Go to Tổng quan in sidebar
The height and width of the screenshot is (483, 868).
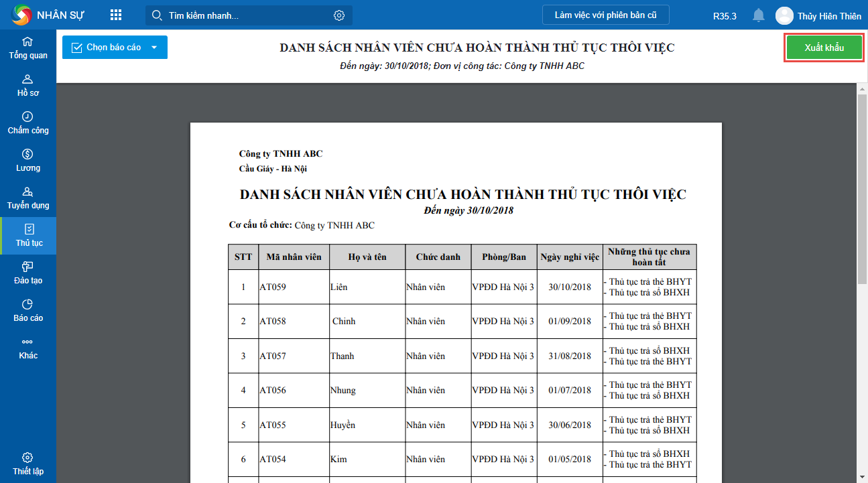tap(28, 48)
